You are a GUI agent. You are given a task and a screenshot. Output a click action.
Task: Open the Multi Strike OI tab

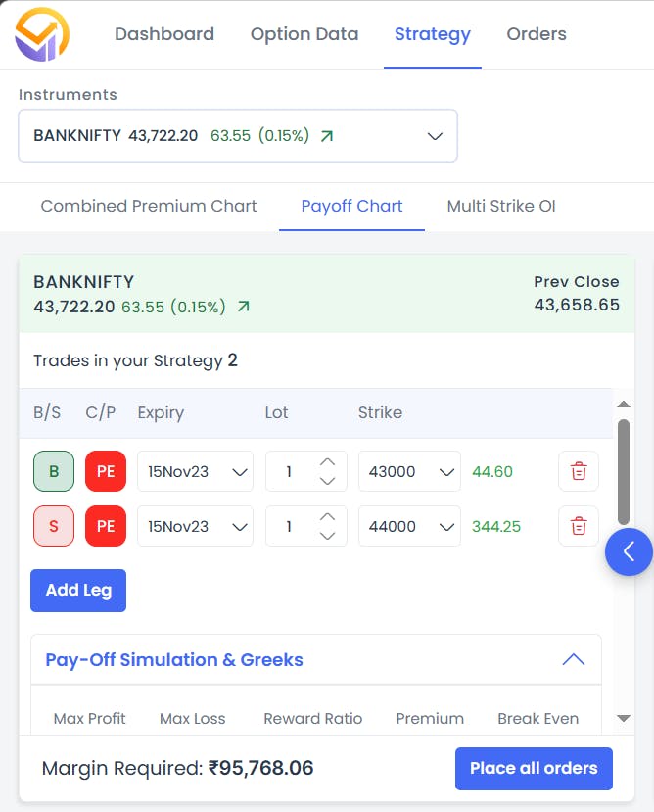point(501,207)
